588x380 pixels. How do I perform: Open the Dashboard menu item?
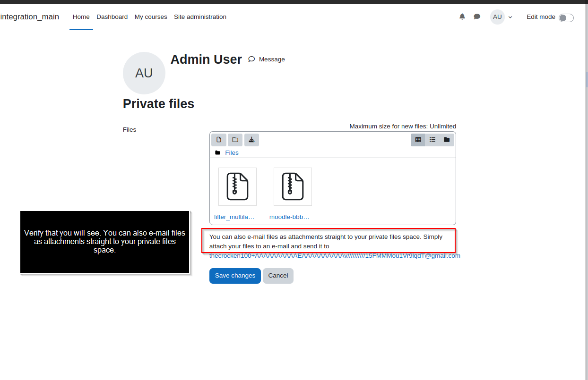[112, 17]
